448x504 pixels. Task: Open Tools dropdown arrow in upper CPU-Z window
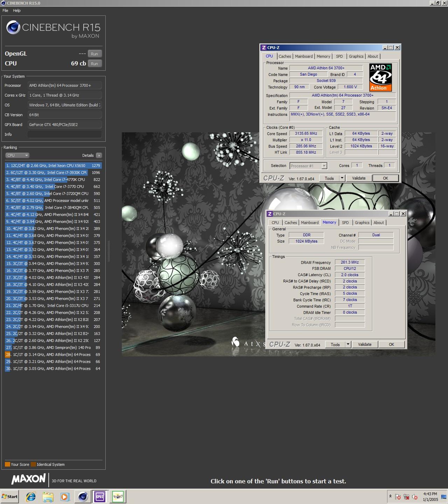point(342,178)
